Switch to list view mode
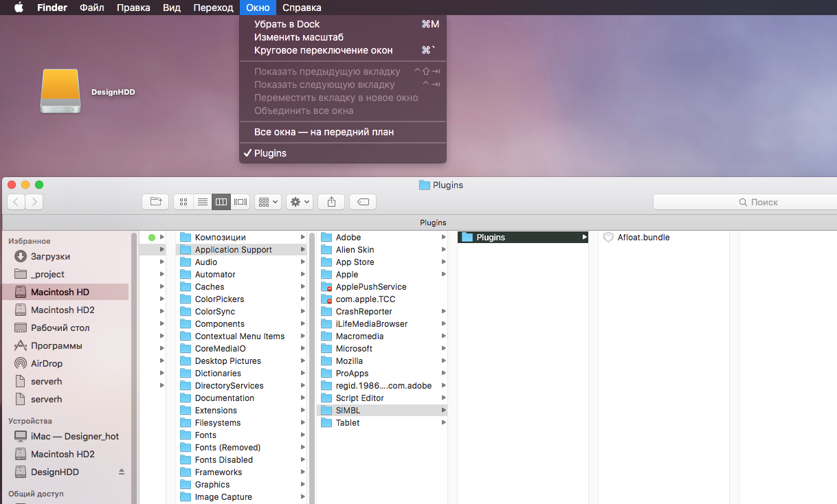 202,202
